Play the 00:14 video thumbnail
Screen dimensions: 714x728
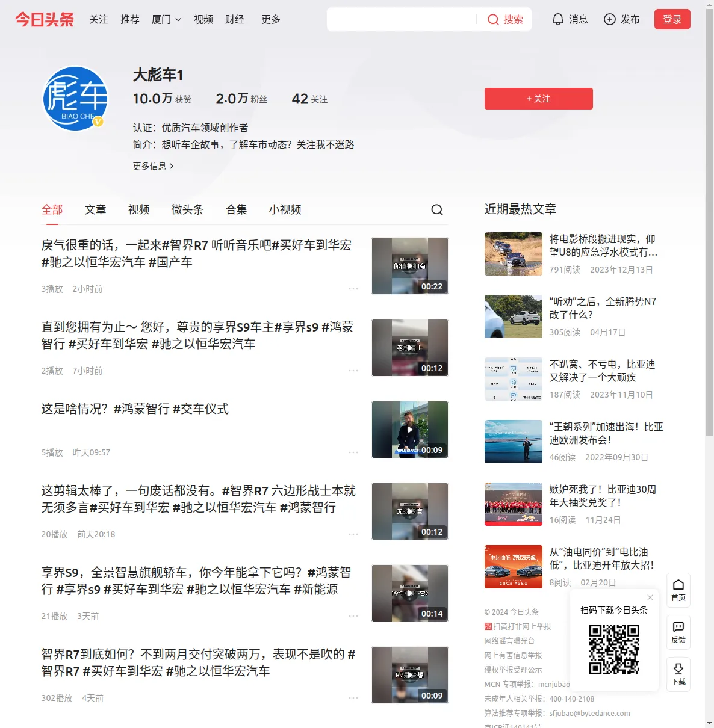coord(410,593)
